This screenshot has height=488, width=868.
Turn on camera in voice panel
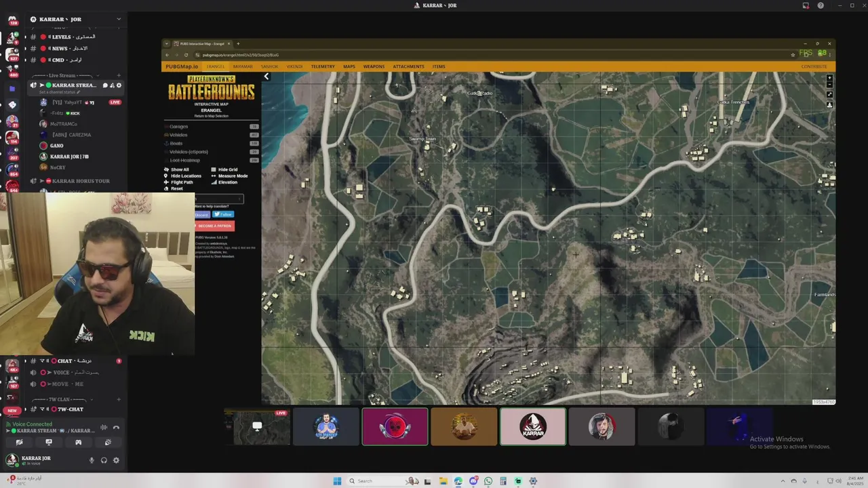[19, 442]
